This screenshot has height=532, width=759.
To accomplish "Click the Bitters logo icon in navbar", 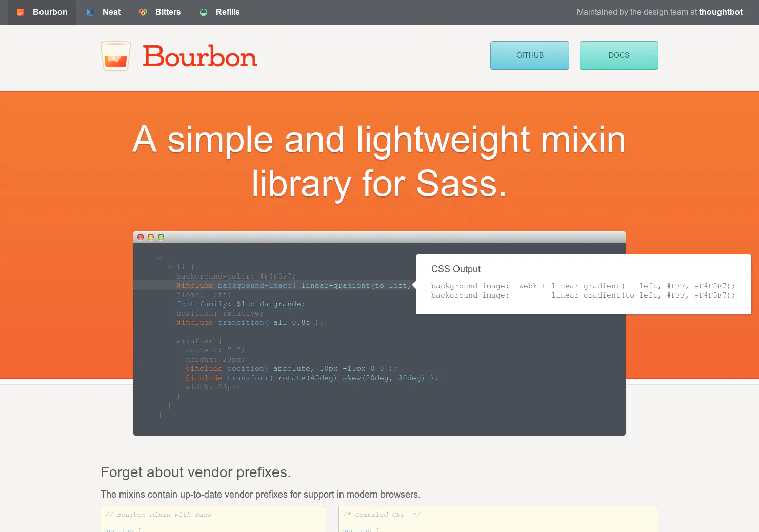I will click(x=143, y=12).
